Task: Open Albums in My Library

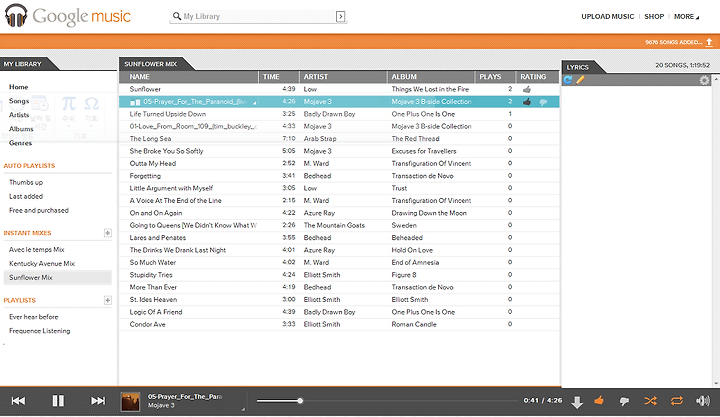Action: point(21,129)
